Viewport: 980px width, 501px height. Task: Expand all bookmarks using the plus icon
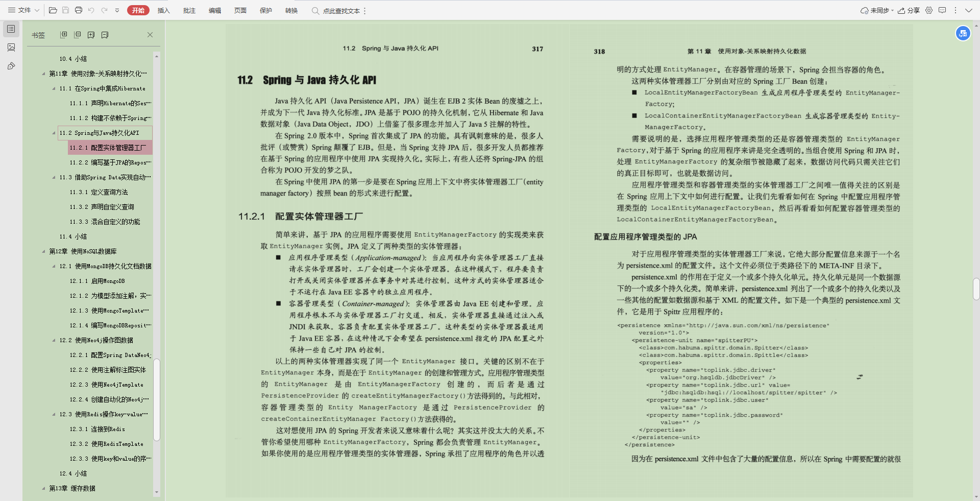(64, 34)
